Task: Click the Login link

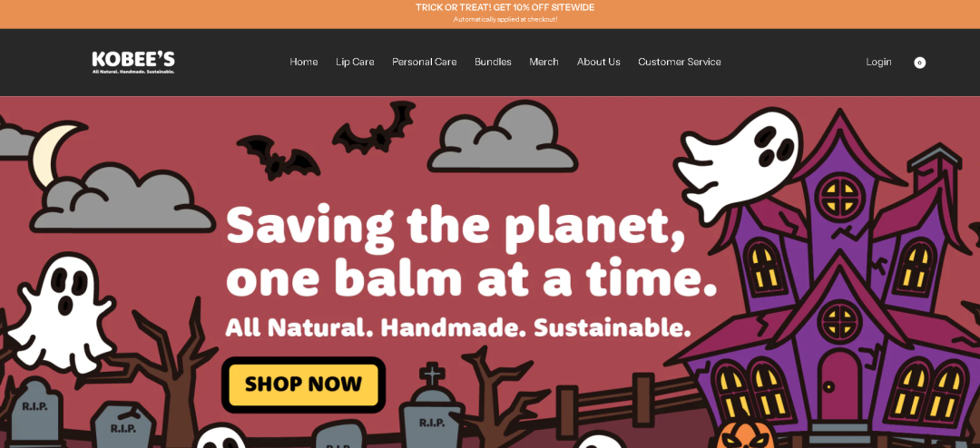Action: 878,62
